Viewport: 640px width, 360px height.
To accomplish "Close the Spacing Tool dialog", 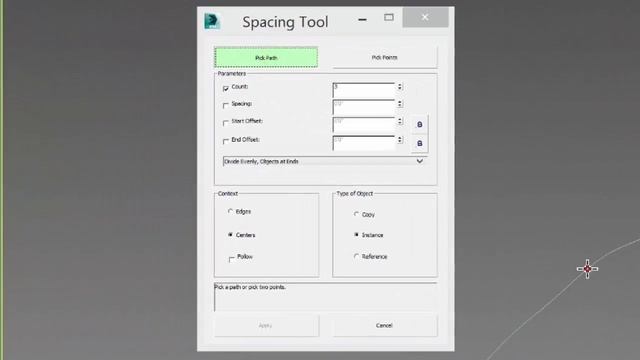I will (425, 18).
